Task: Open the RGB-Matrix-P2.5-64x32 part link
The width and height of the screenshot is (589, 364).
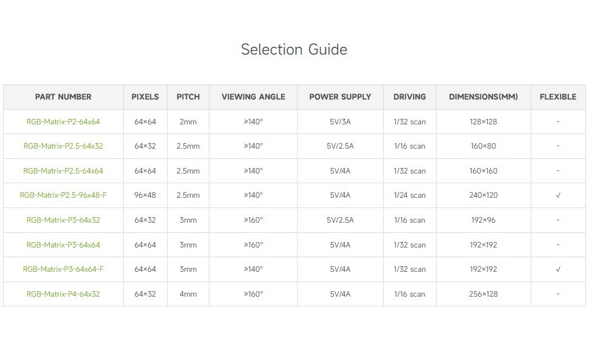Action: (x=63, y=146)
